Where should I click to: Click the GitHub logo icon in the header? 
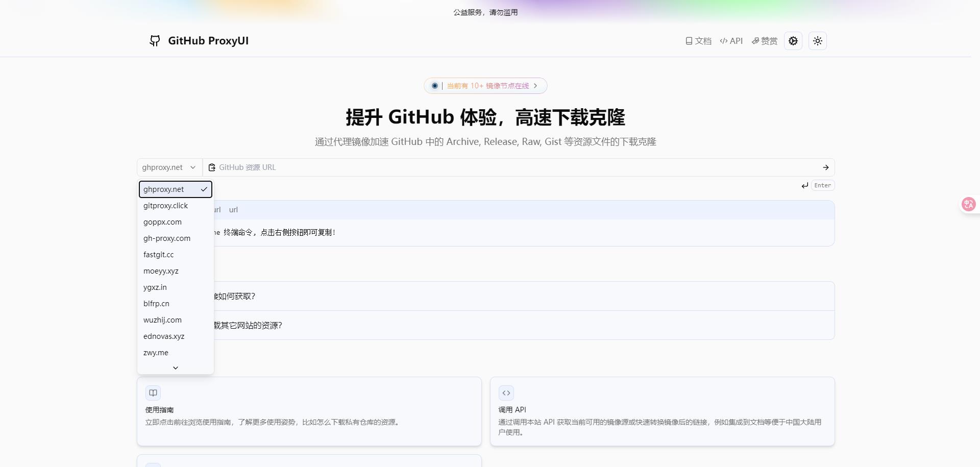pyautogui.click(x=155, y=40)
